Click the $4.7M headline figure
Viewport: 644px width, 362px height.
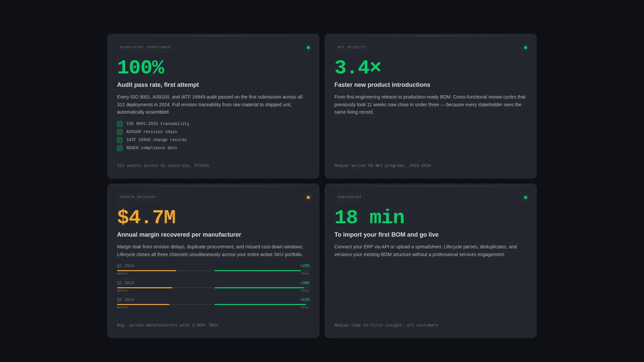click(147, 218)
